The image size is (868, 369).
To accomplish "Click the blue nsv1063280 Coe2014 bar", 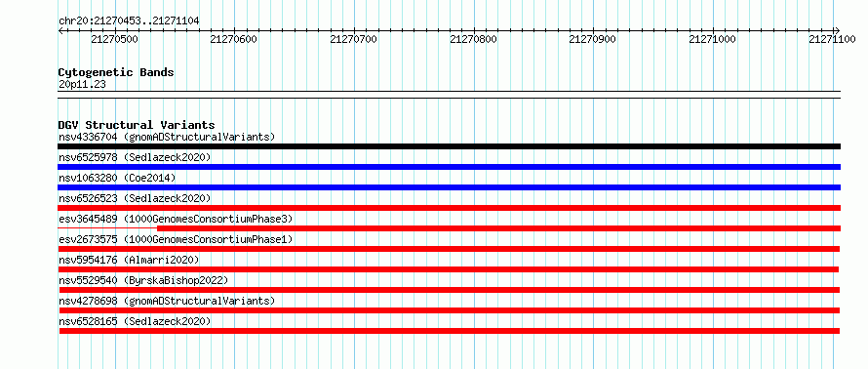I will click(449, 187).
